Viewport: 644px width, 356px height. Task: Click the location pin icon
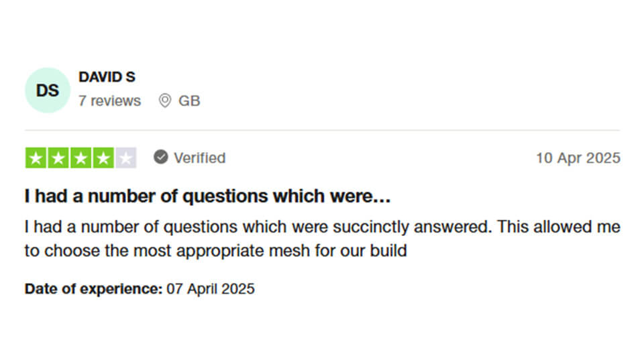pos(165,101)
